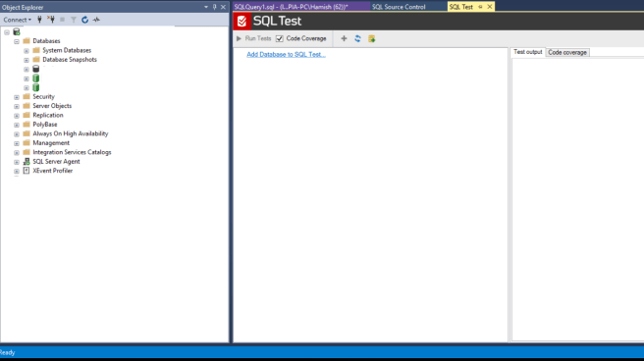Select the second green database icon
The image size is (644, 361).
(36, 87)
